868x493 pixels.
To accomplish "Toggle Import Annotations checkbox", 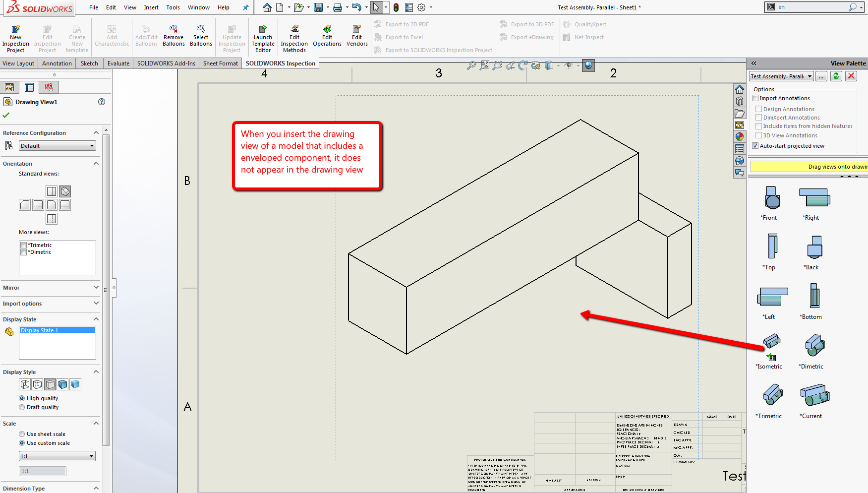I will click(x=755, y=98).
